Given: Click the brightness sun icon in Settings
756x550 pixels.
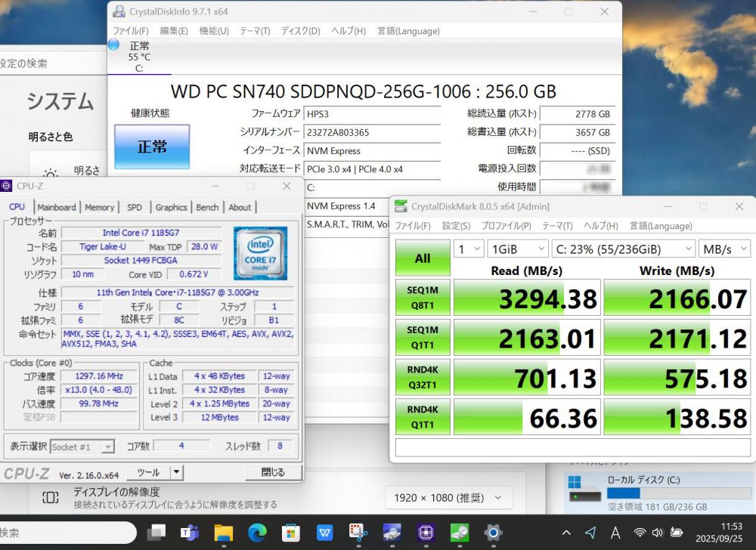Looking at the screenshot, I should tap(51, 175).
